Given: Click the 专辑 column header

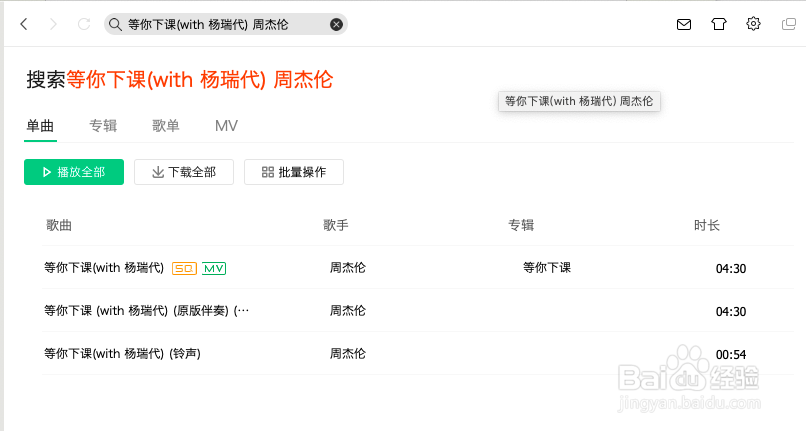Looking at the screenshot, I should click(521, 225).
